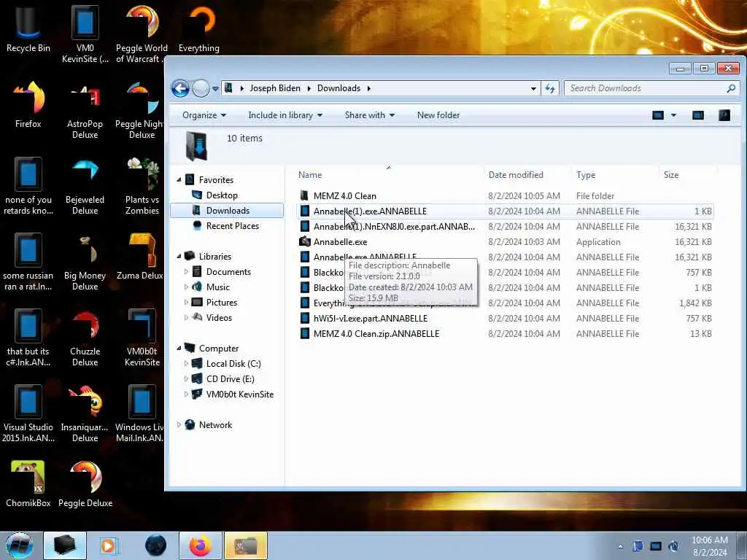
Task: Select VM0b0t KevinSite in navigation pane
Action: [239, 394]
